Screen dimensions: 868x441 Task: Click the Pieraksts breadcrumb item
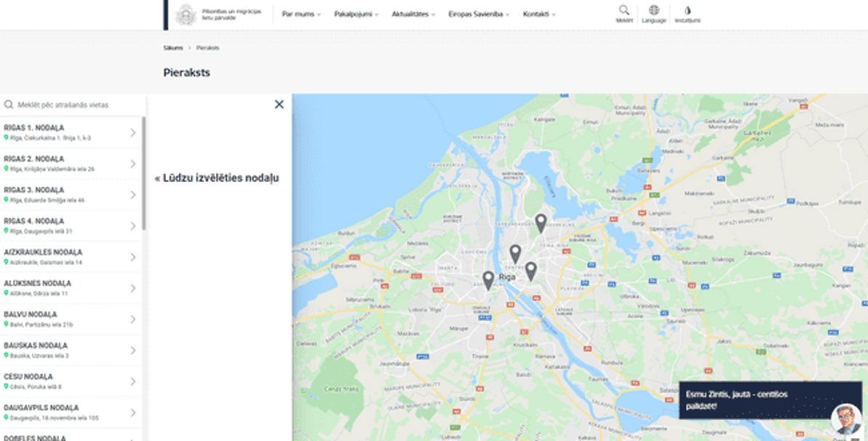pos(207,48)
